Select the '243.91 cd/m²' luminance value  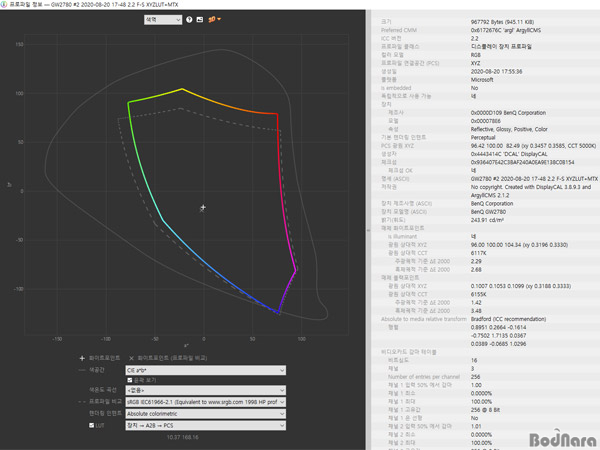[x=487, y=220]
